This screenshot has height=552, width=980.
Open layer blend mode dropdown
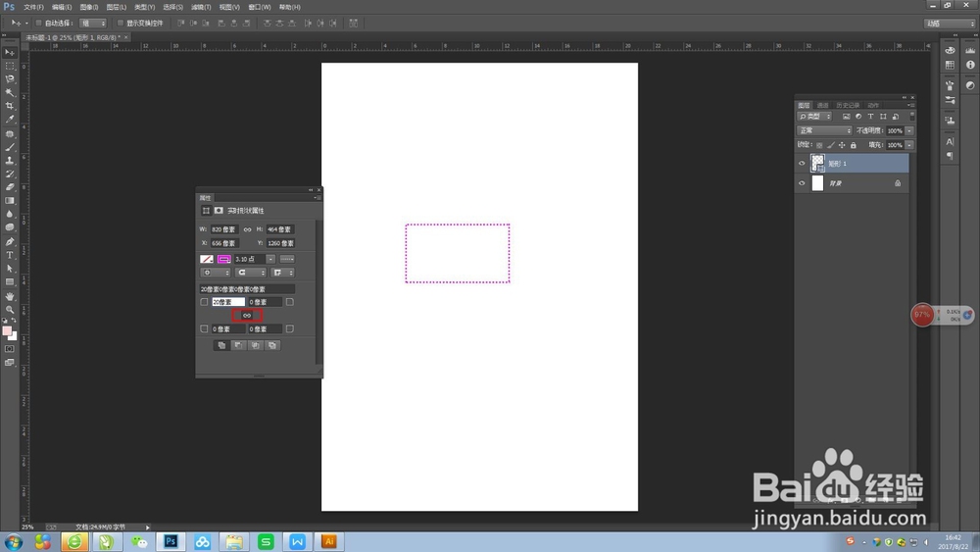(824, 130)
